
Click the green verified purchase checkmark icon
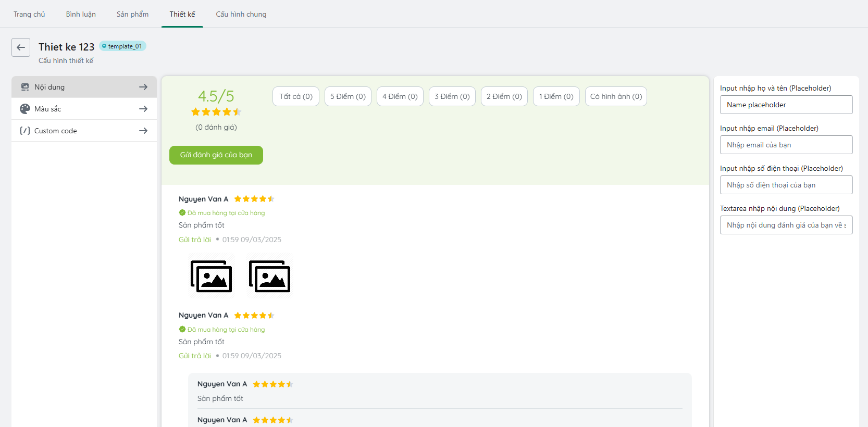coord(182,212)
